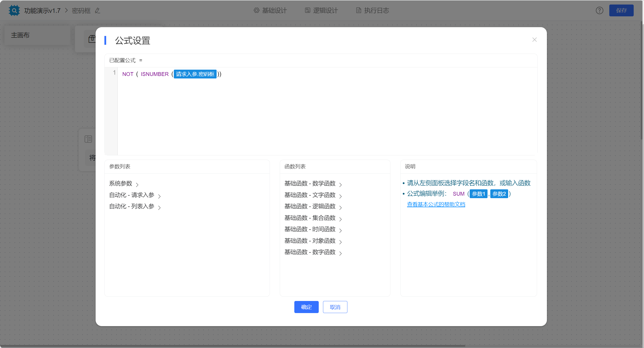644x348 pixels.
Task: Save with the 保存 button
Action: coord(621,11)
